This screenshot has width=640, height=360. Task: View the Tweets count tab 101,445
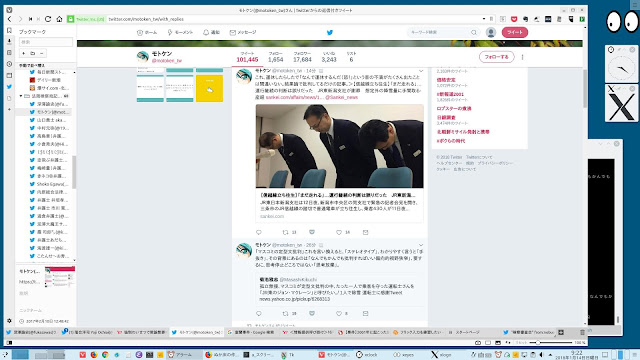[247, 57]
